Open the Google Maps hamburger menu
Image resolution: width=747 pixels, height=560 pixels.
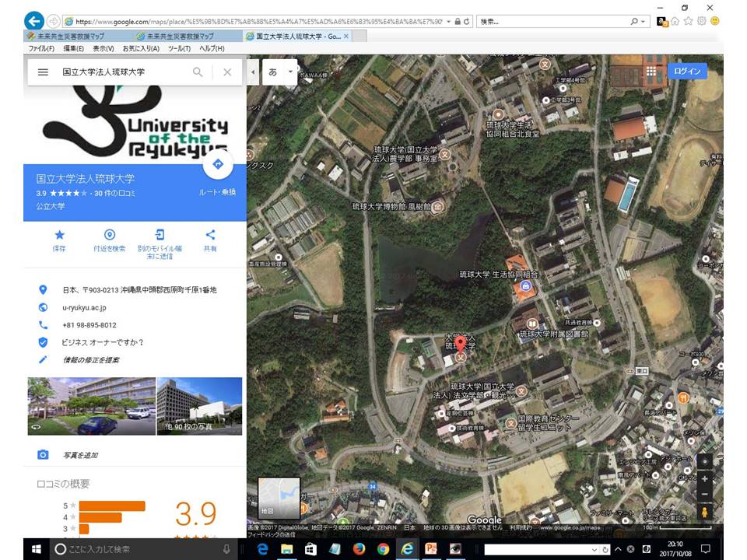tap(43, 72)
